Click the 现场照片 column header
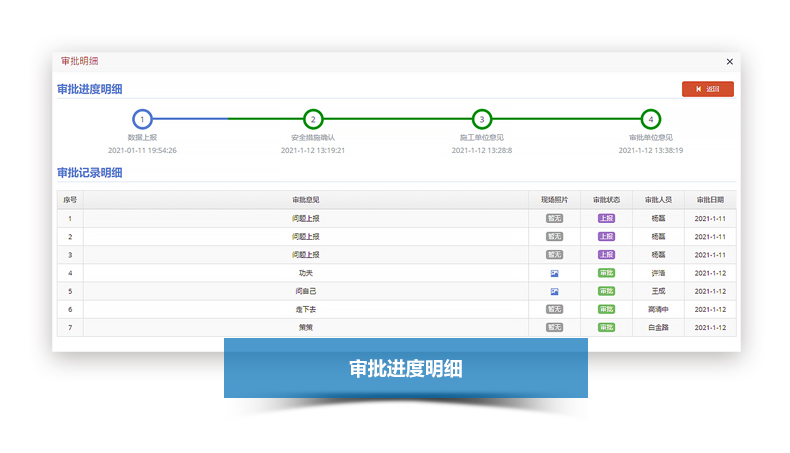This screenshot has width=790, height=453. coord(554,200)
